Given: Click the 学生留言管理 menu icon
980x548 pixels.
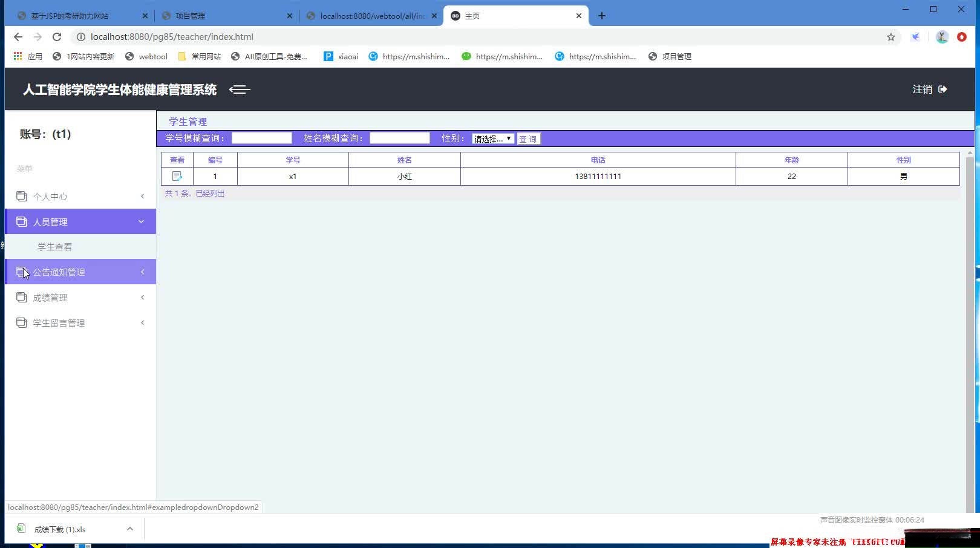Looking at the screenshot, I should [x=22, y=322].
